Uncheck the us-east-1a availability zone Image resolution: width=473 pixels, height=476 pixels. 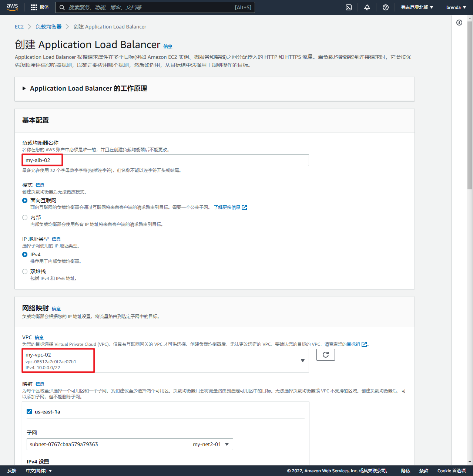(x=29, y=412)
